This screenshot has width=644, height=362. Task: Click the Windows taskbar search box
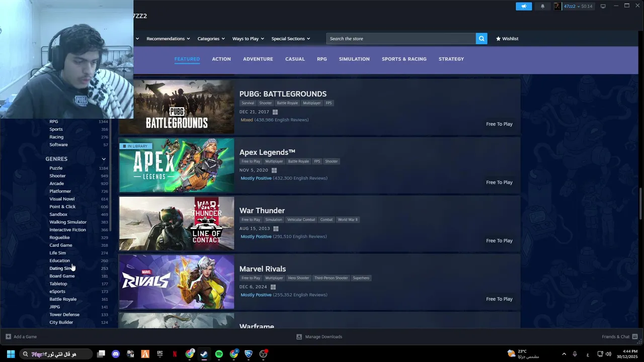pos(55,354)
